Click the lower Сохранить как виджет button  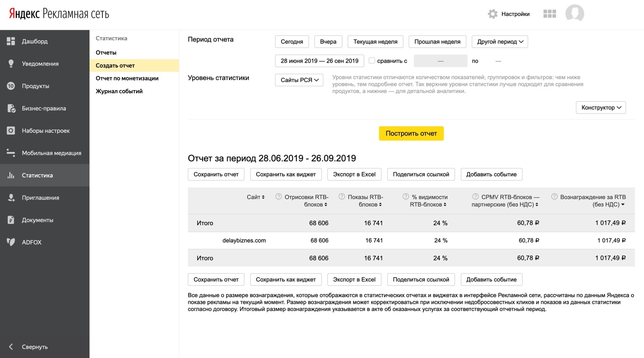click(x=286, y=279)
